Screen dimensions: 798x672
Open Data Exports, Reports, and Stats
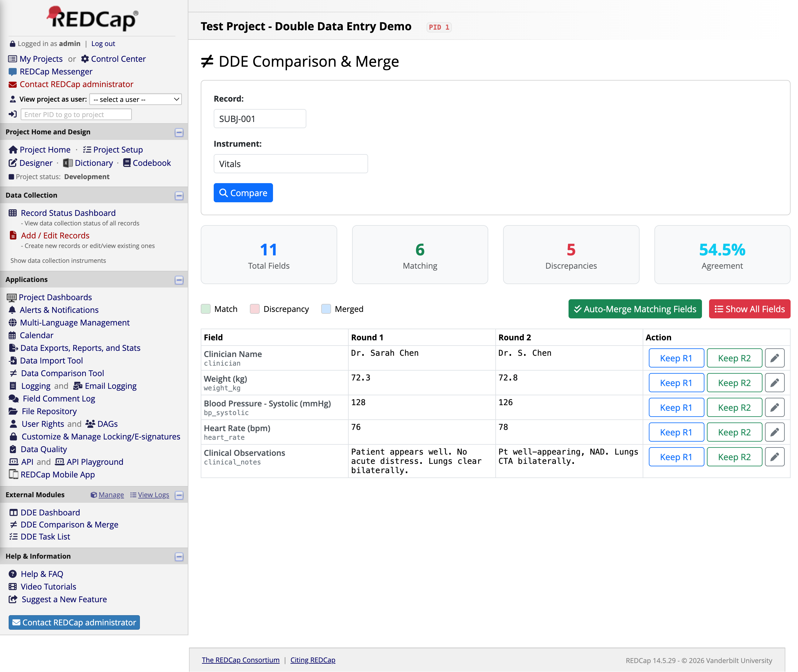point(80,348)
